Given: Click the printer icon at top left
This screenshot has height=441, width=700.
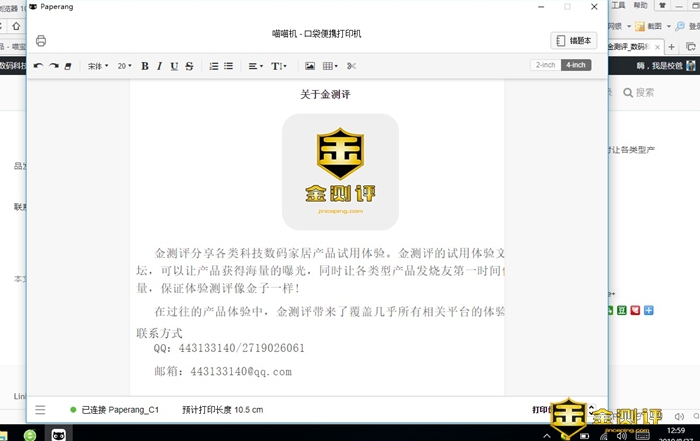Looking at the screenshot, I should click(x=41, y=41).
